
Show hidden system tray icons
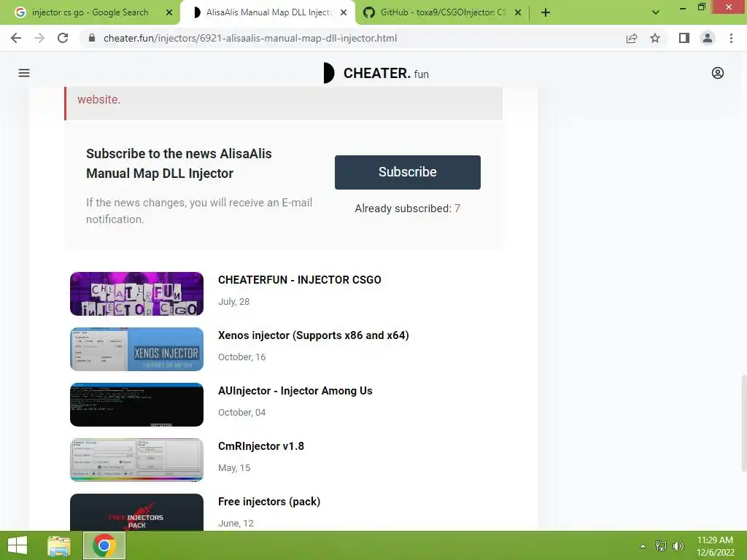pos(643,546)
